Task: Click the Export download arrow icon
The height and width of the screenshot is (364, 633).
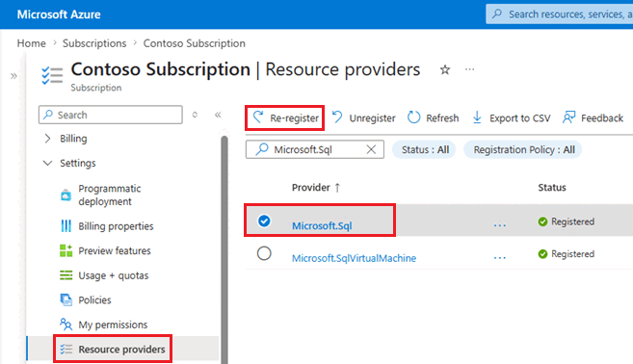Action: coord(477,117)
